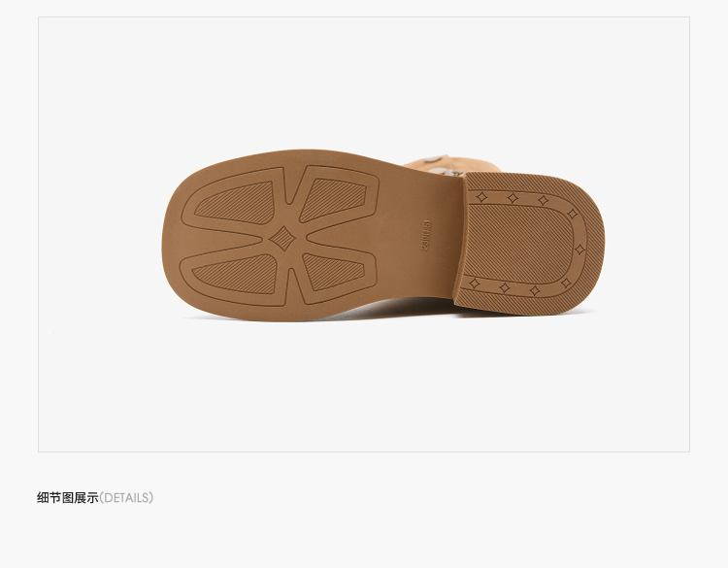Click the 230(1.5) size marking on sole
The height and width of the screenshot is (568, 728).
click(x=426, y=235)
